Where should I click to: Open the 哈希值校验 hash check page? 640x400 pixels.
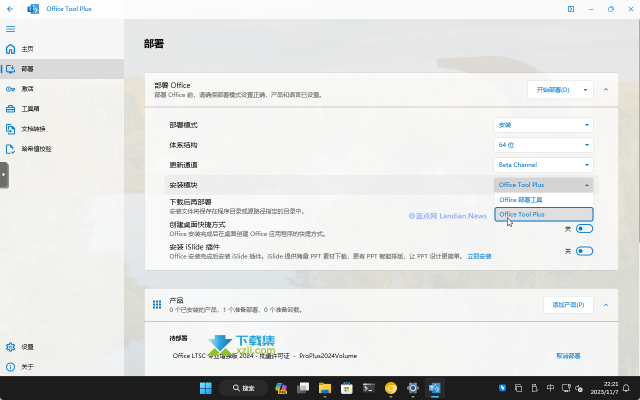click(x=62, y=149)
